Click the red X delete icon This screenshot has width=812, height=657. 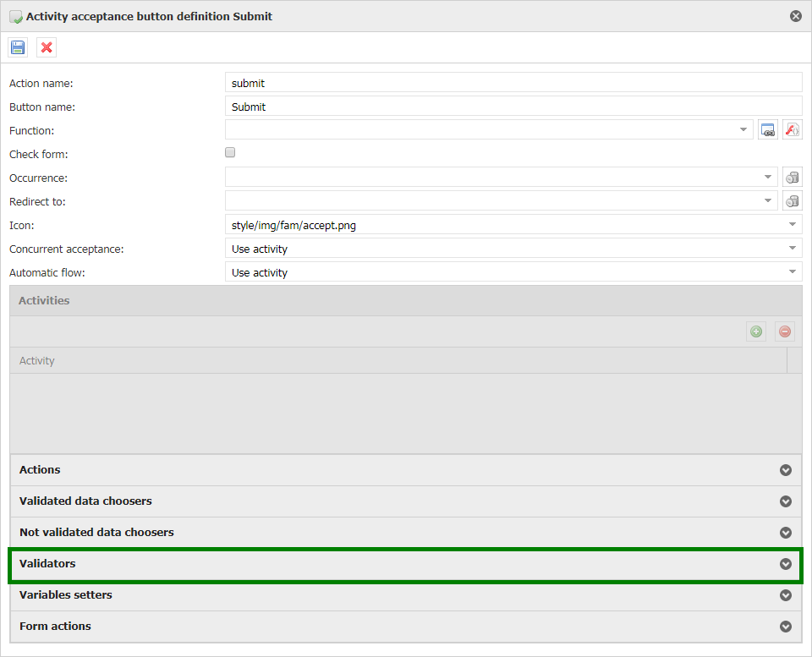(47, 47)
